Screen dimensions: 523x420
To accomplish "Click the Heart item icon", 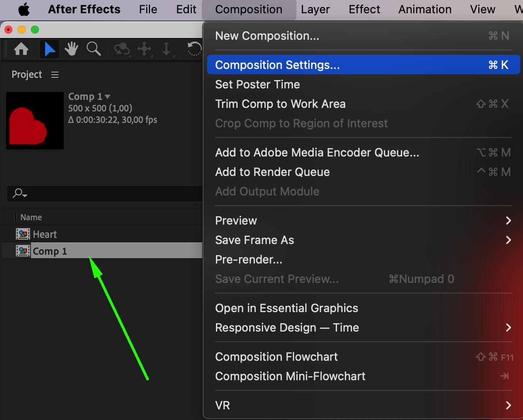I will [23, 234].
